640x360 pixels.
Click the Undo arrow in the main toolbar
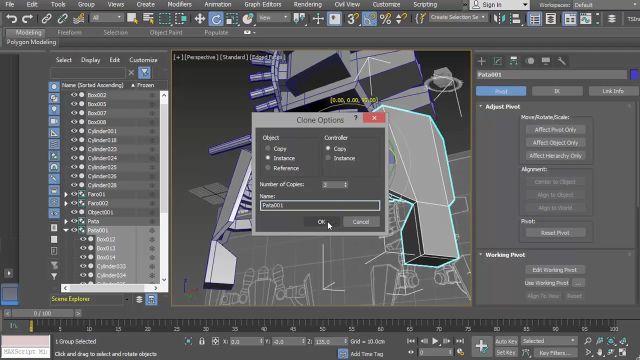click(x=11, y=19)
